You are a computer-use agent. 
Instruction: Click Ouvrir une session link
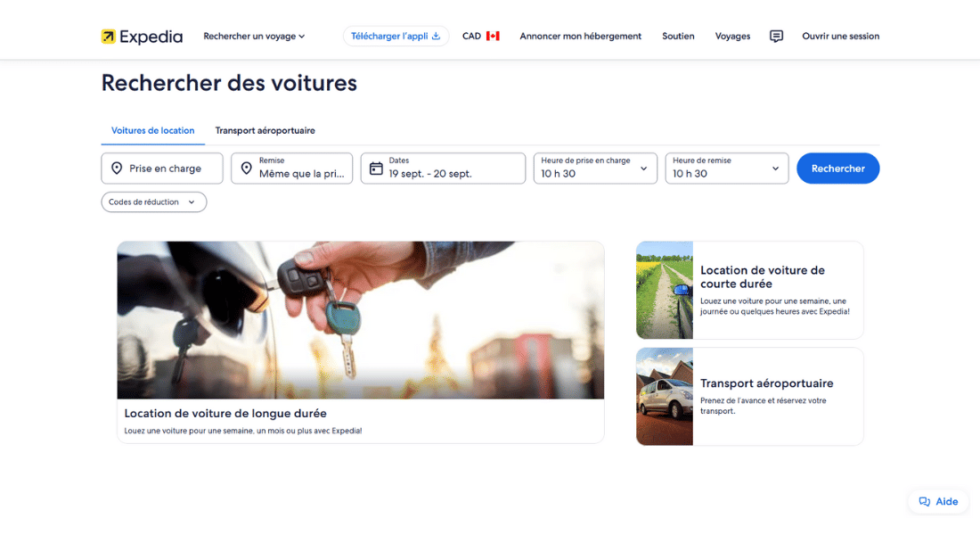(840, 37)
